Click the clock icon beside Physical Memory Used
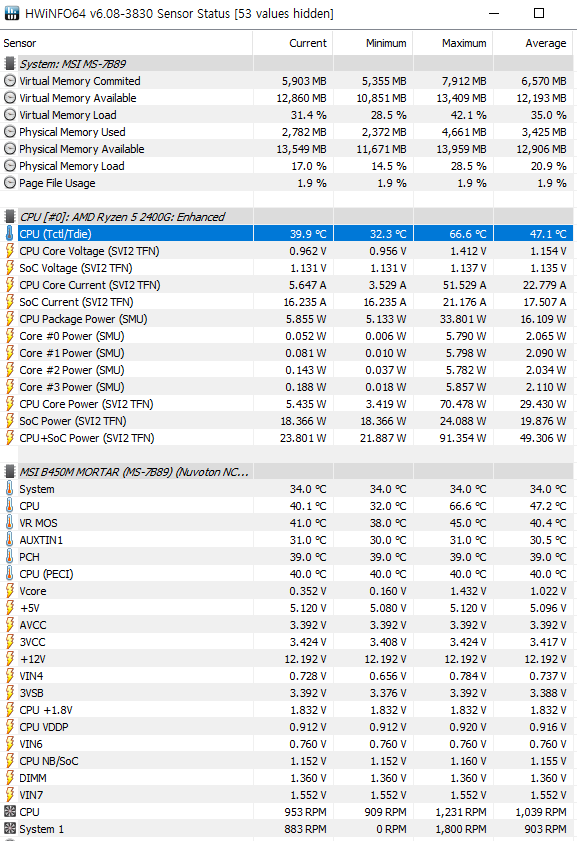 click(10, 132)
